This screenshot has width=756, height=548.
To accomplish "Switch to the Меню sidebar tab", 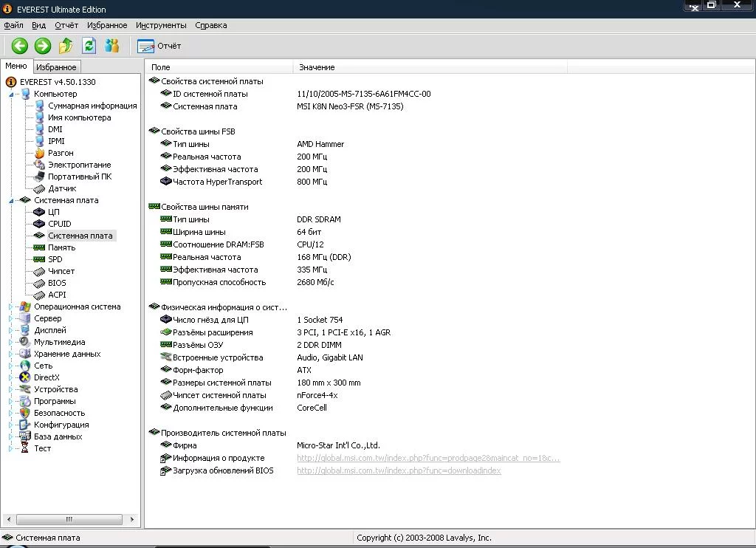I will pyautogui.click(x=16, y=66).
